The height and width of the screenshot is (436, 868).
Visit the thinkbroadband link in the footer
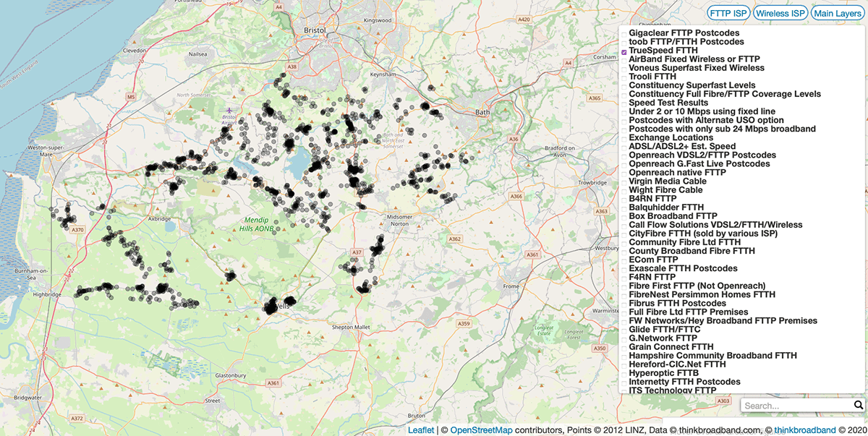pyautogui.click(x=804, y=430)
